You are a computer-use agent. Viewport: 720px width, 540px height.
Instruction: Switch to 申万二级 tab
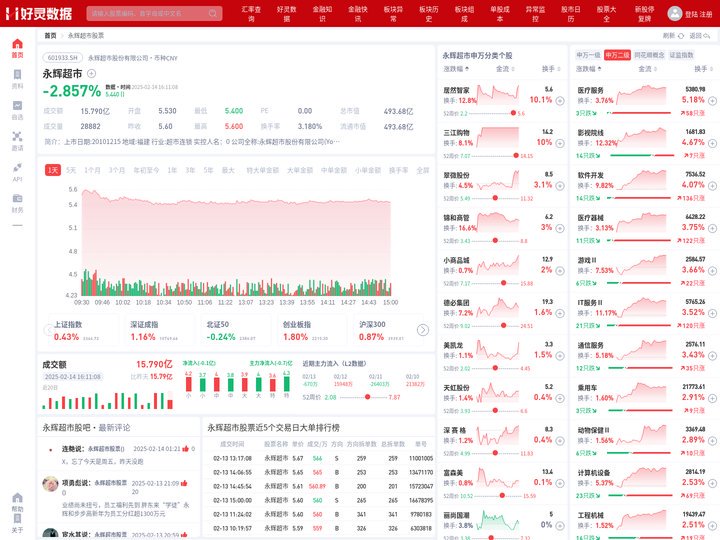coord(617,55)
